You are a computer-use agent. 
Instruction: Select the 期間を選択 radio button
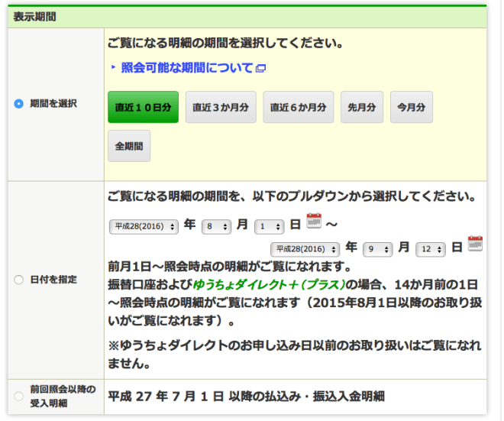coord(18,104)
